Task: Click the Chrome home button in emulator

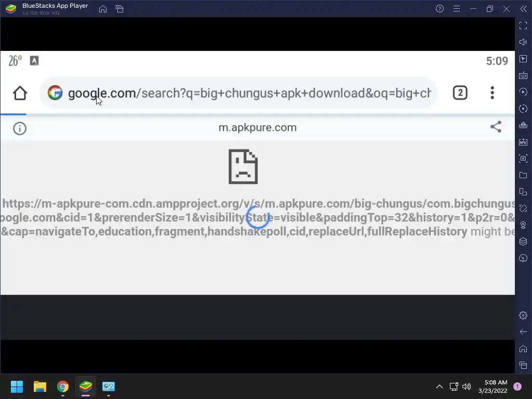Action: [x=20, y=93]
